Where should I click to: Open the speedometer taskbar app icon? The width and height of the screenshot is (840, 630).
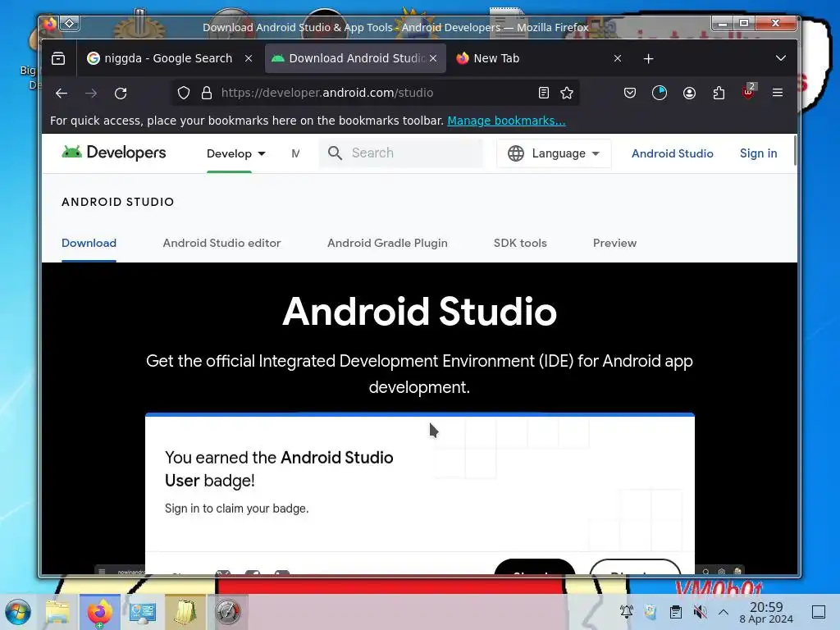228,612
